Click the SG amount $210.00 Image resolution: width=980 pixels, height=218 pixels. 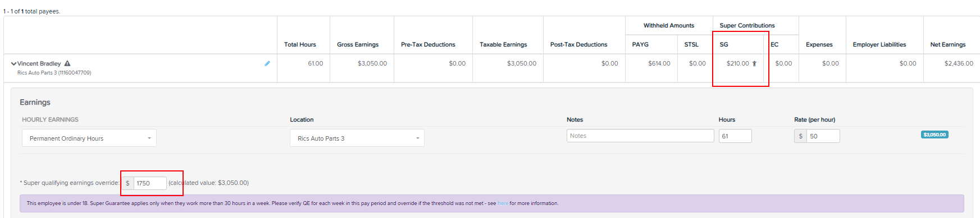pos(737,63)
